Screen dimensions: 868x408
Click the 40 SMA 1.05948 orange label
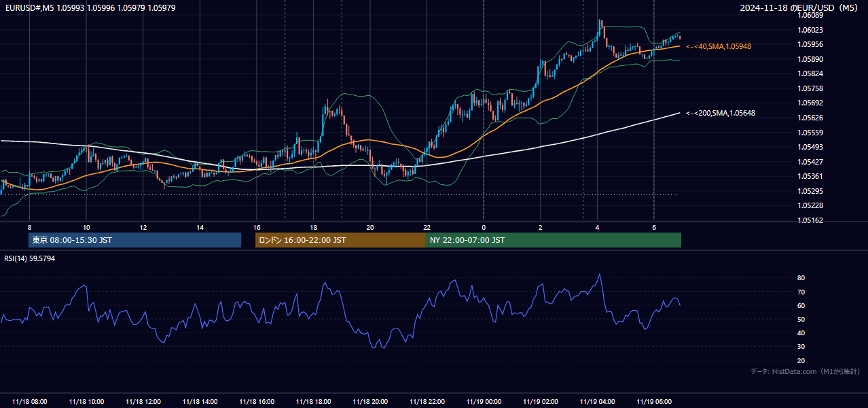[719, 46]
